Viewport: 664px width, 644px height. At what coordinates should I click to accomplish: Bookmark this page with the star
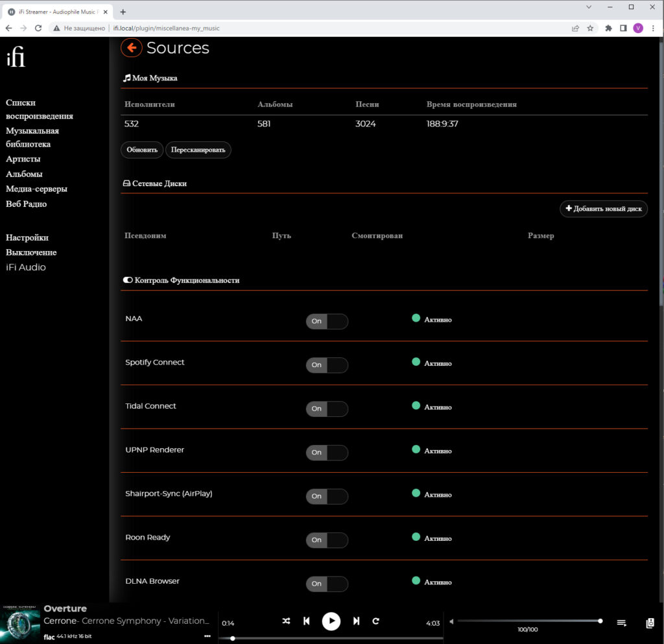[x=590, y=29]
